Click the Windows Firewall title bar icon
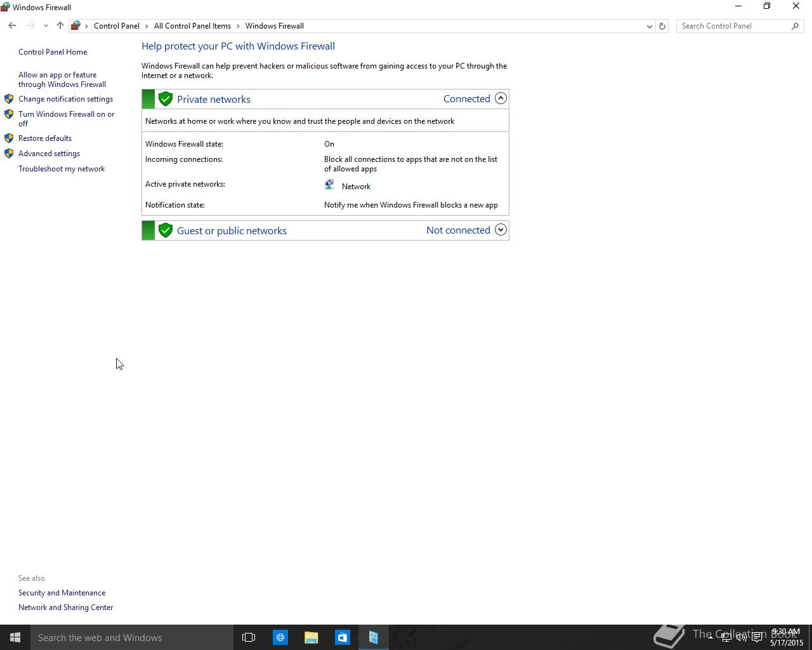Image resolution: width=812 pixels, height=650 pixels. (5, 7)
